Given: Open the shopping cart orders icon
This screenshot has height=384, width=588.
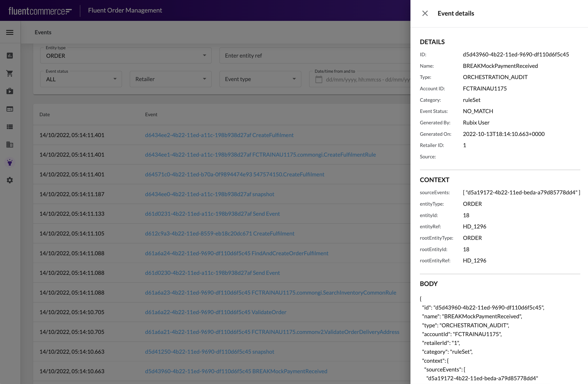Looking at the screenshot, I should [x=10, y=73].
